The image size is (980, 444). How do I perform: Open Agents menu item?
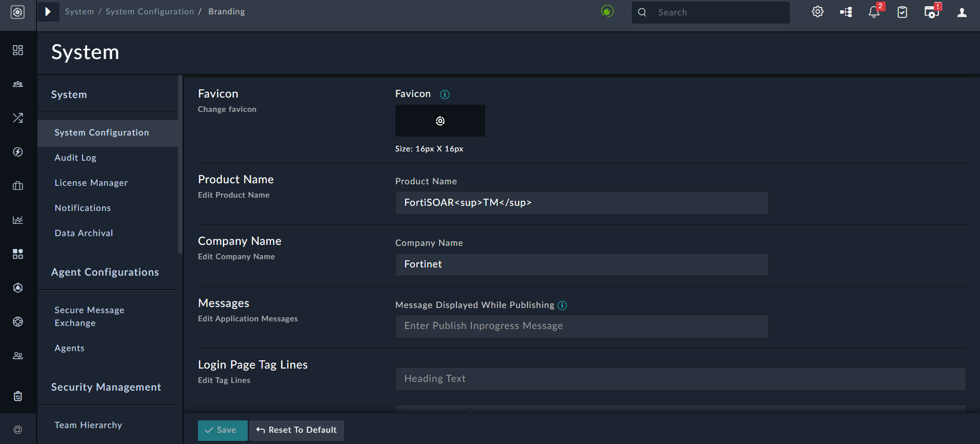tap(70, 348)
